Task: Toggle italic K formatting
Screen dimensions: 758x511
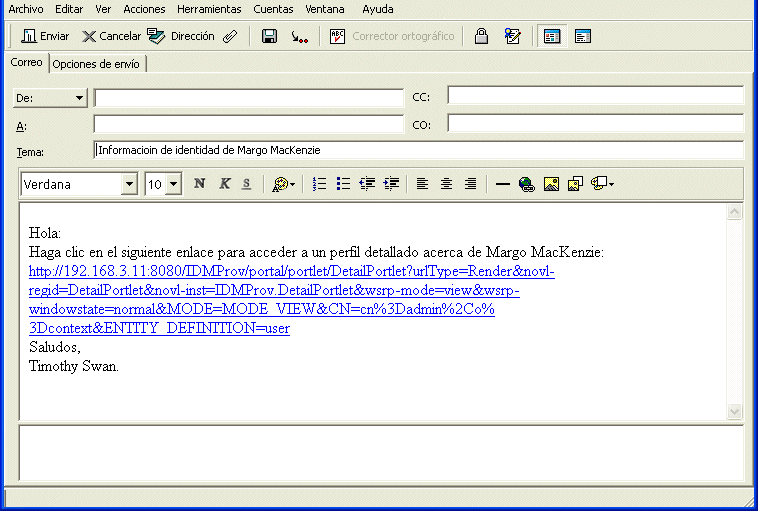Action: pos(224,184)
